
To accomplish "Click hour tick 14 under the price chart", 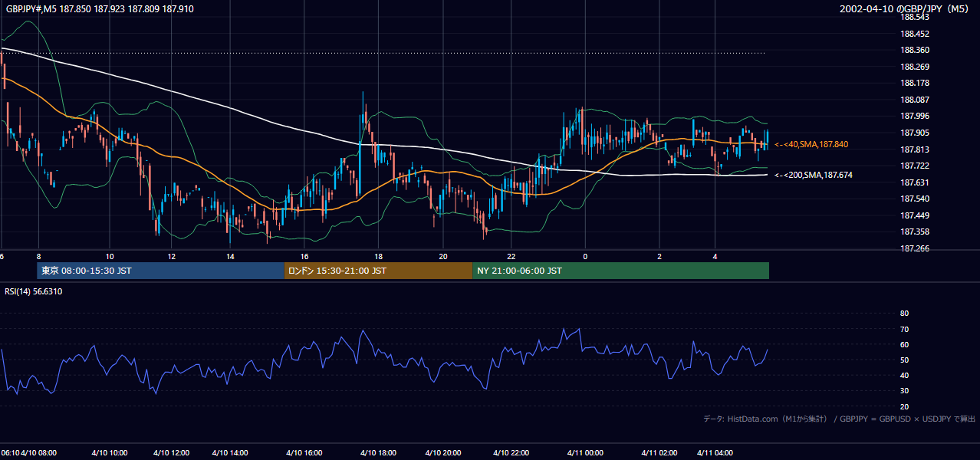I will coord(230,256).
